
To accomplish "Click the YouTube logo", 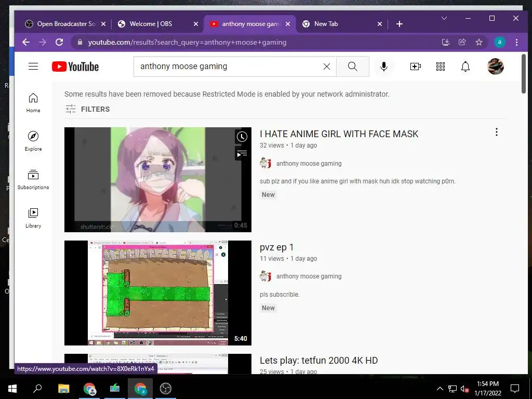I will pyautogui.click(x=75, y=66).
